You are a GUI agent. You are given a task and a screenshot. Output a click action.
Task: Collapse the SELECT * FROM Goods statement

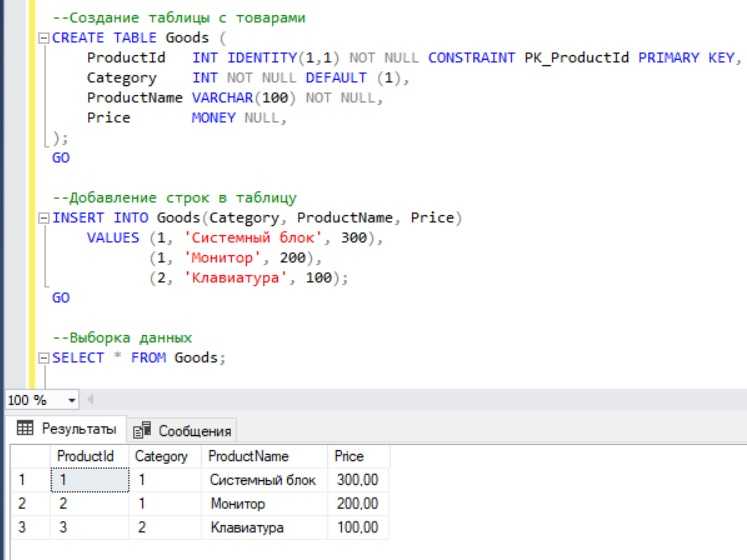[42, 358]
